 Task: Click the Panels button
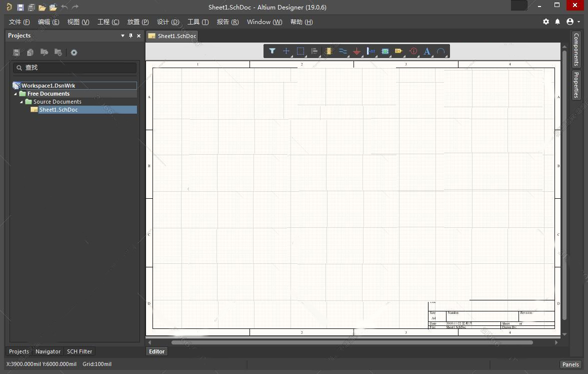(570, 364)
